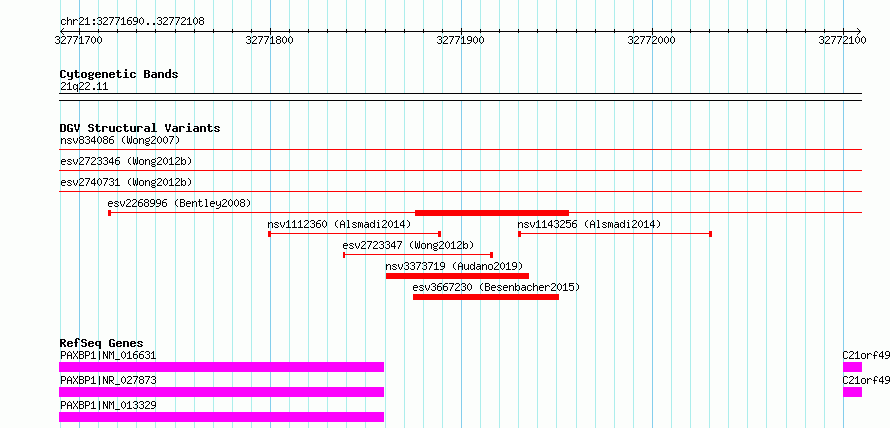The image size is (890, 428).
Task: Click ruler position 32771700
Action: [79, 40]
